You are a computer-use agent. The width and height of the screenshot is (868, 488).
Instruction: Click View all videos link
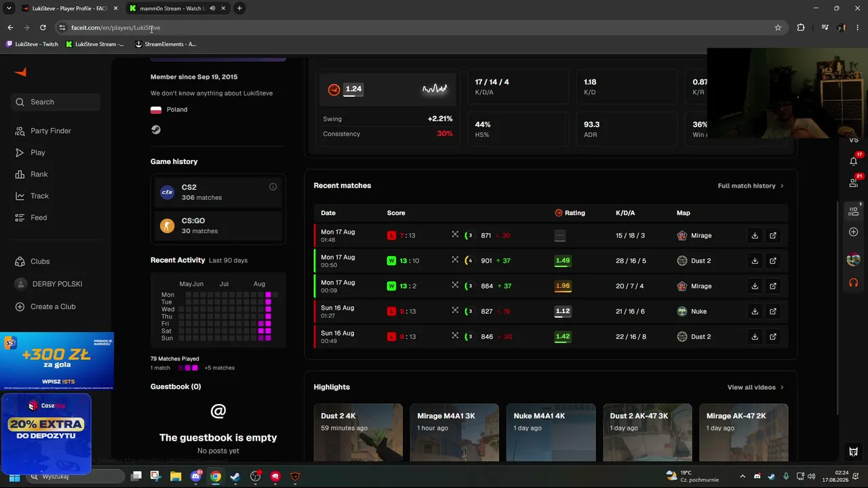[x=755, y=388]
